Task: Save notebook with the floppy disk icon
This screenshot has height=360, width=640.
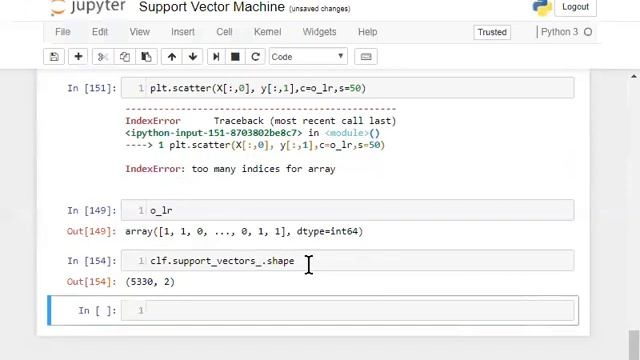Action: (x=54, y=57)
